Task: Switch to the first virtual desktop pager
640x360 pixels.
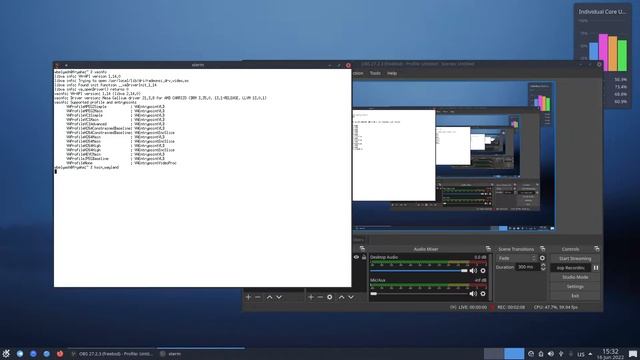Action: (x=493, y=353)
